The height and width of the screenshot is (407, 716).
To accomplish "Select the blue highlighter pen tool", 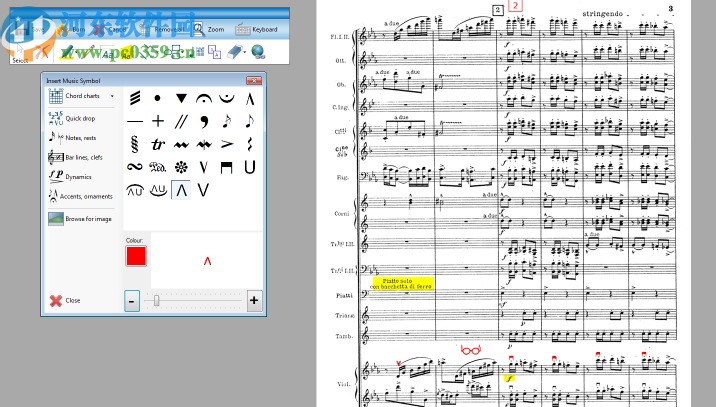I will pyautogui.click(x=67, y=52).
